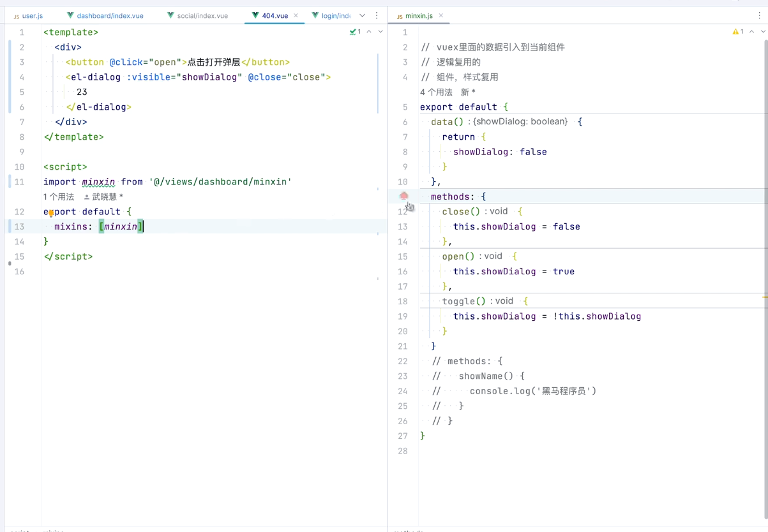Screen dimensions: 768x532
Task: Click the comment 'vuex里面的数据引入到当前组件'
Action: point(501,47)
